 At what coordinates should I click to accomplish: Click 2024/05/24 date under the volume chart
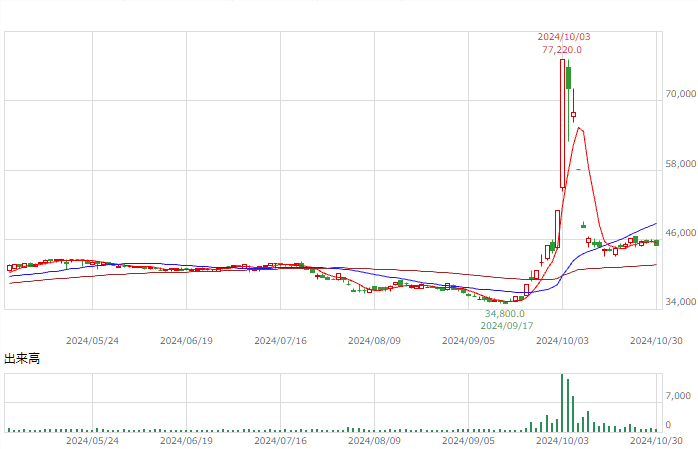[93, 441]
